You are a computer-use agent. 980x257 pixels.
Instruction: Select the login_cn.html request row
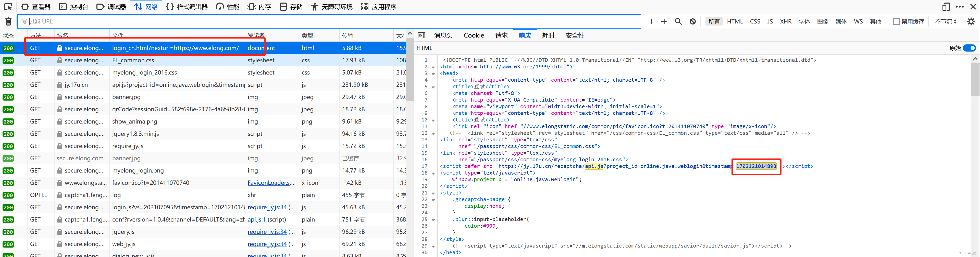[203, 48]
